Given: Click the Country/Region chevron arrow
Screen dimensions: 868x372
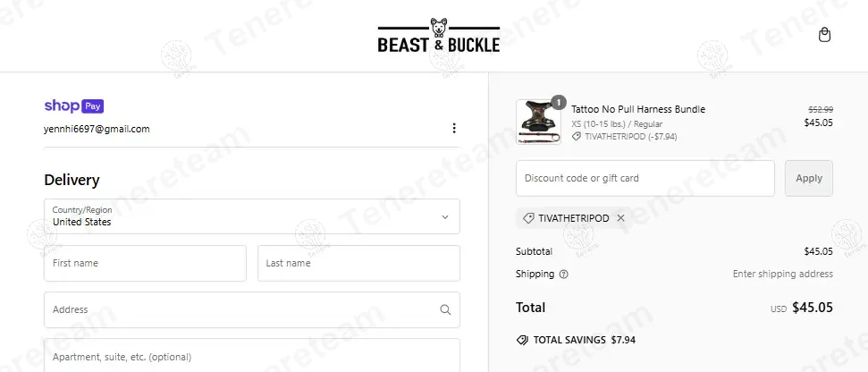Looking at the screenshot, I should [445, 216].
